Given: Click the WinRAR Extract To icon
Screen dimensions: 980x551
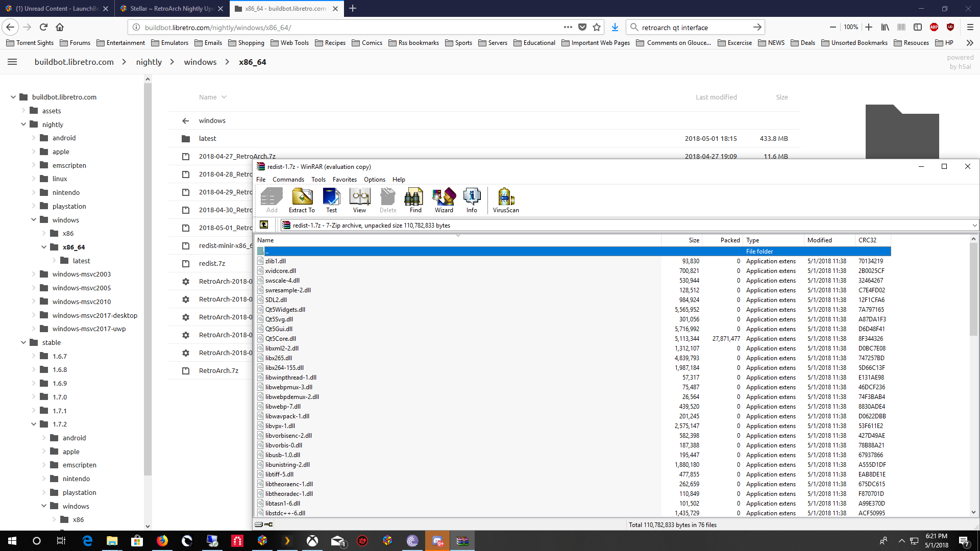Looking at the screenshot, I should tap(302, 200).
